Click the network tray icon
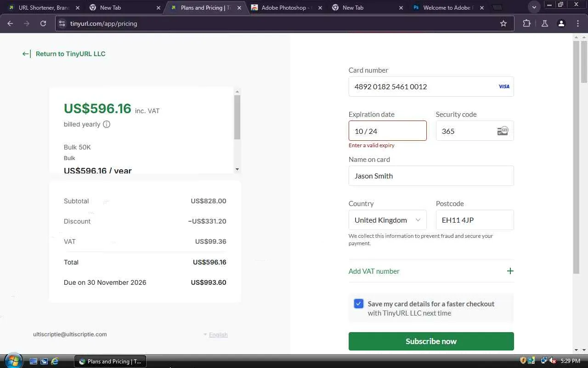This screenshot has width=588, height=368. (544, 361)
